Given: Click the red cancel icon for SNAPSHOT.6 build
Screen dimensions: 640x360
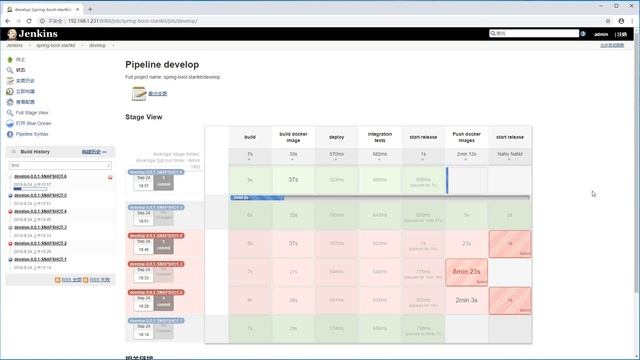Looking at the screenshot, I should pos(110,178).
